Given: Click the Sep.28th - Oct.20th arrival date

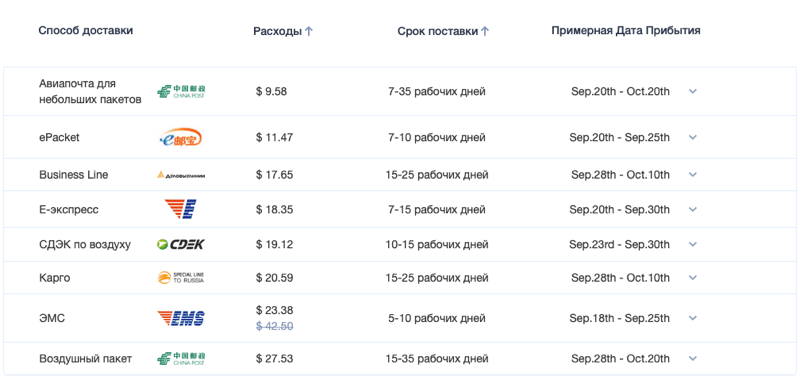Looking at the screenshot, I should [620, 359].
